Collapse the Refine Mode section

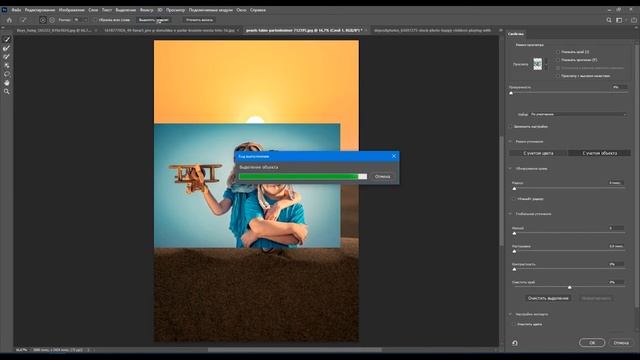[511, 141]
